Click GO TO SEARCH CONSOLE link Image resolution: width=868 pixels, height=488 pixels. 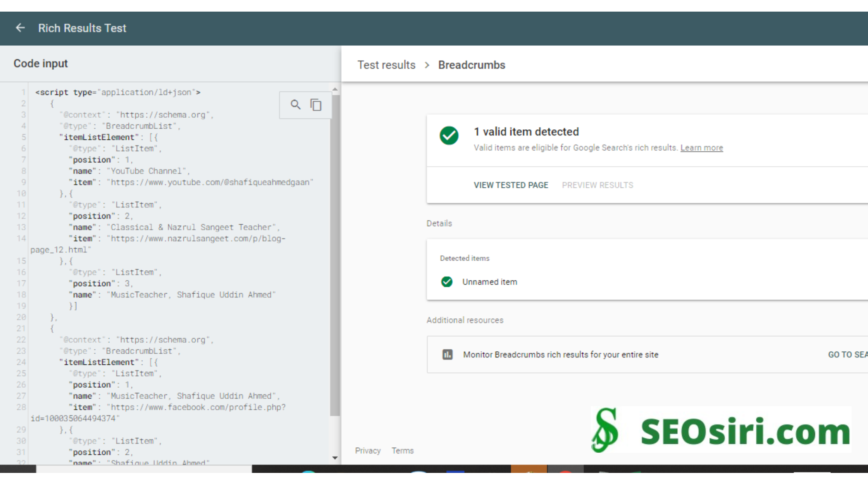tap(847, 354)
